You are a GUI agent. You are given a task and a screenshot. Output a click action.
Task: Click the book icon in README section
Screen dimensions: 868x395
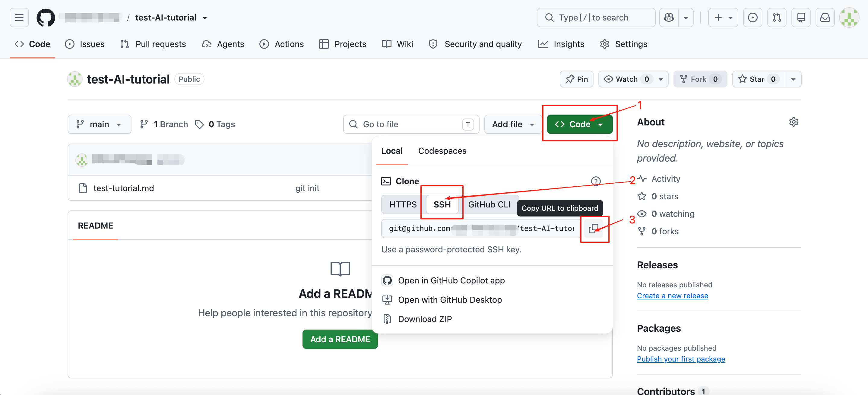coord(340,269)
